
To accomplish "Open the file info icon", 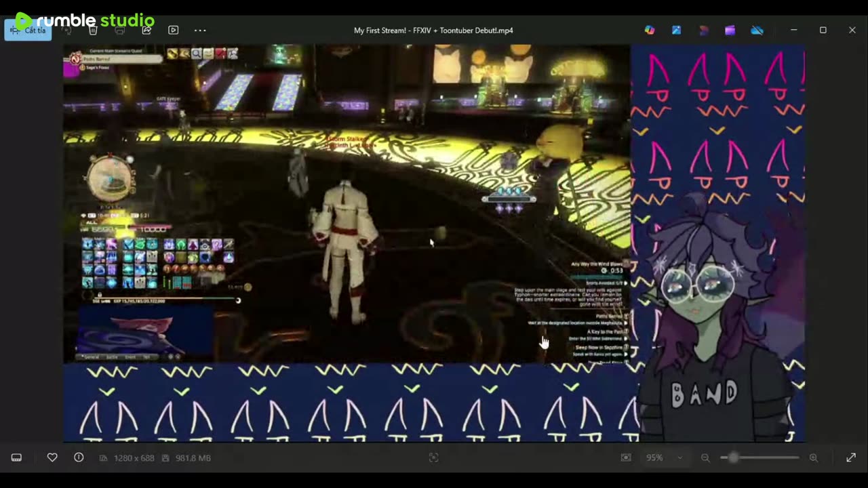I will (x=79, y=457).
